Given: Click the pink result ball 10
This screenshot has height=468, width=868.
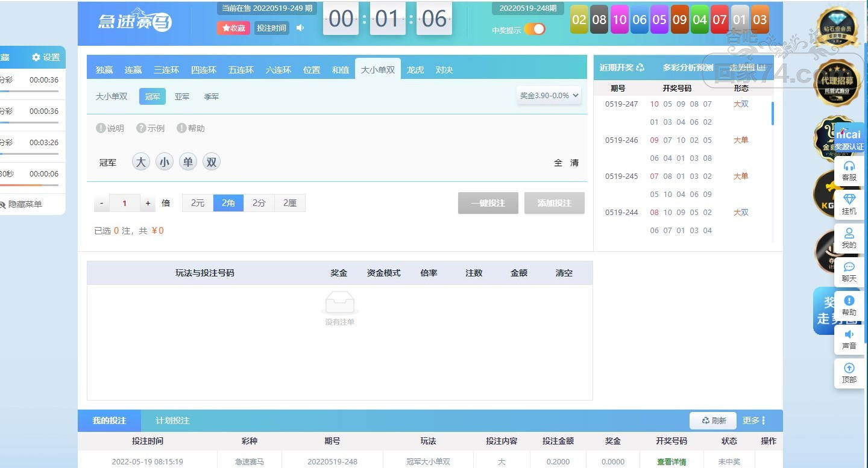Looking at the screenshot, I should (x=620, y=19).
